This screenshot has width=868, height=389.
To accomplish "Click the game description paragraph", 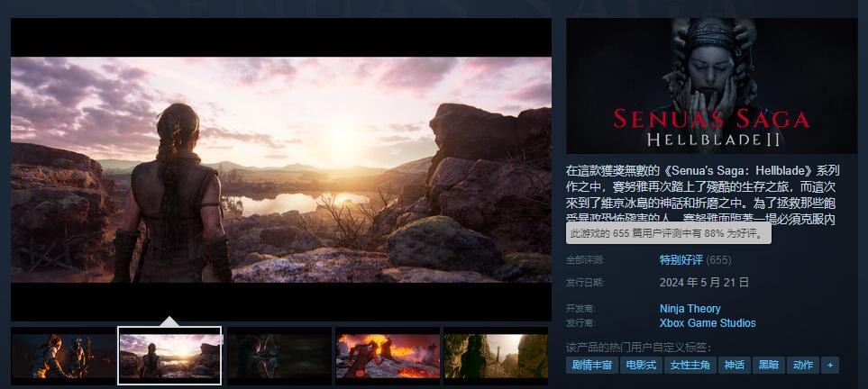I will coord(703,194).
